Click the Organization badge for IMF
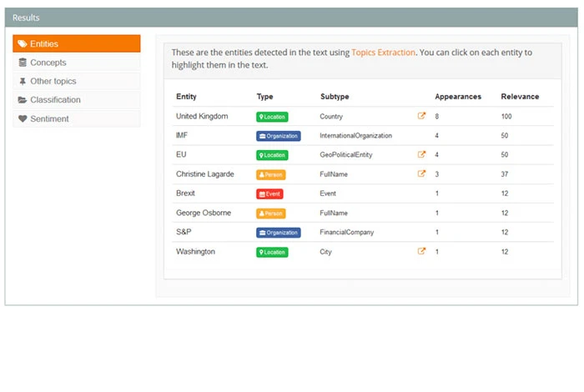 click(x=278, y=136)
